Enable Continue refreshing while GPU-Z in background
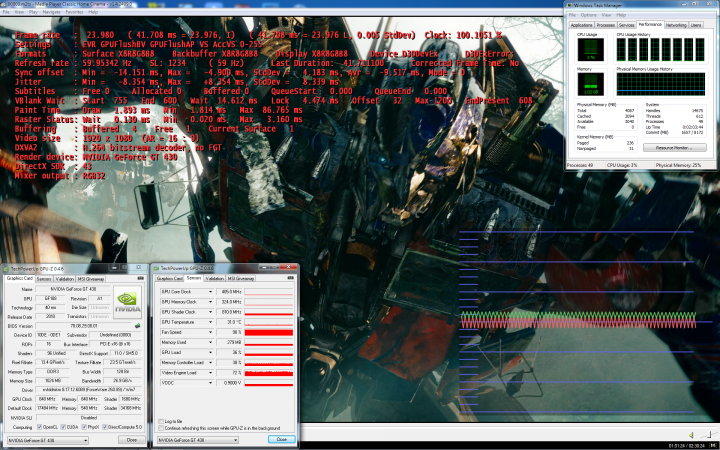 (x=161, y=428)
